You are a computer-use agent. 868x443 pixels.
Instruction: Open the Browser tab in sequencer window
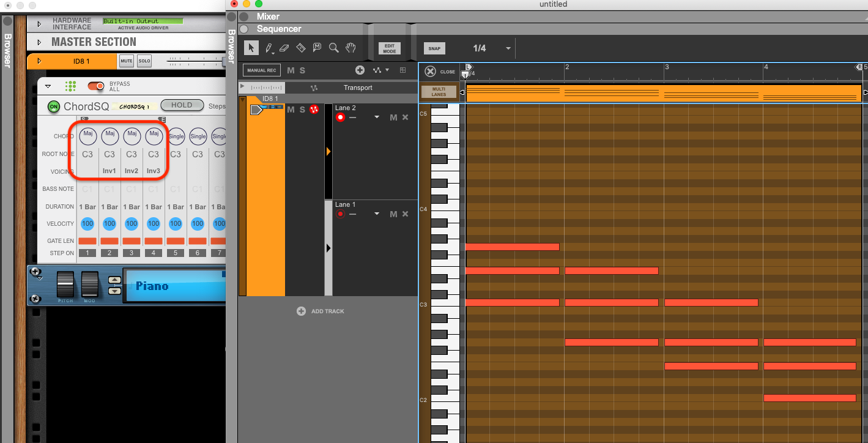231,47
